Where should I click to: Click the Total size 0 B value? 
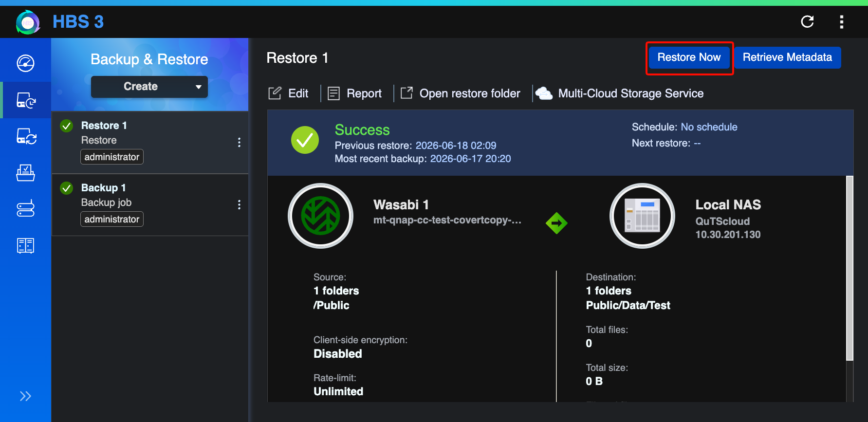(594, 381)
